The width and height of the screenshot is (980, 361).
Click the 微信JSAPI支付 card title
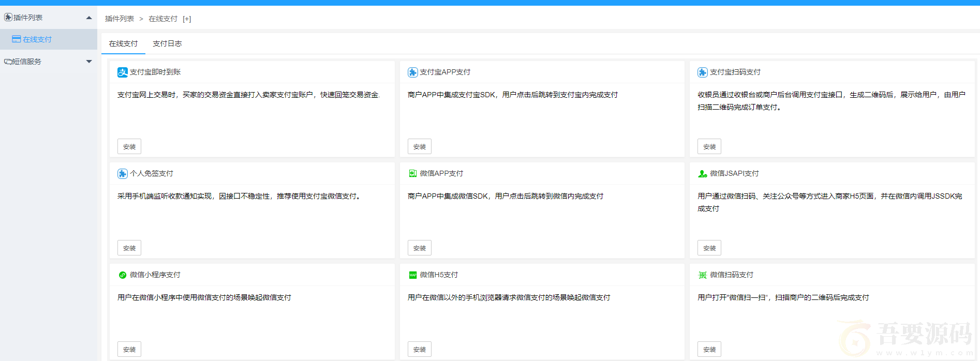pyautogui.click(x=734, y=173)
